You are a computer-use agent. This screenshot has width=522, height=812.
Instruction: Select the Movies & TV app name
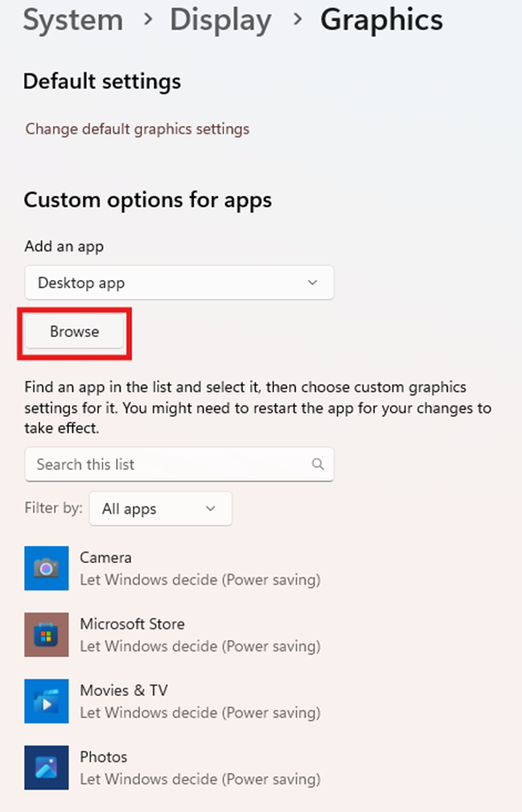coord(124,691)
